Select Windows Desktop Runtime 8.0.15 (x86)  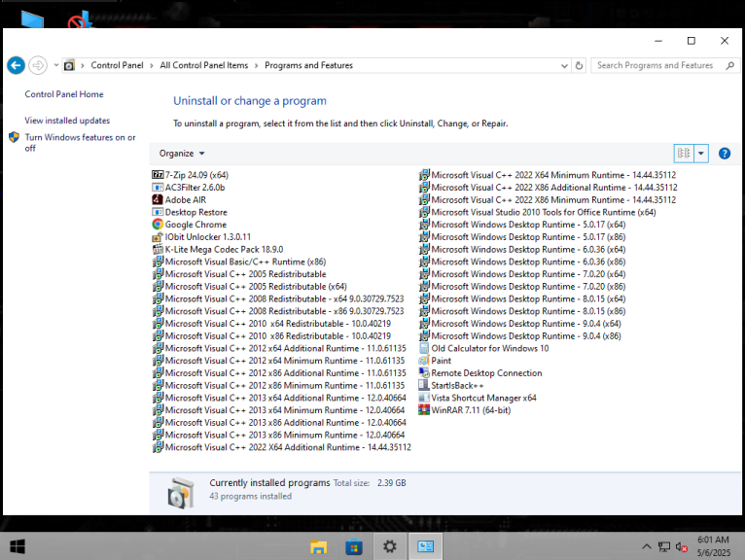522,311
